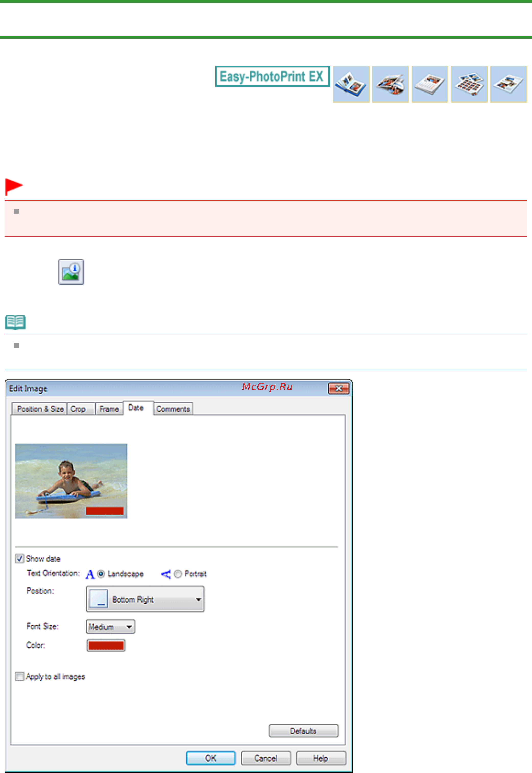This screenshot has width=532, height=773.
Task: Switch to the Frame tab
Action: click(x=109, y=409)
